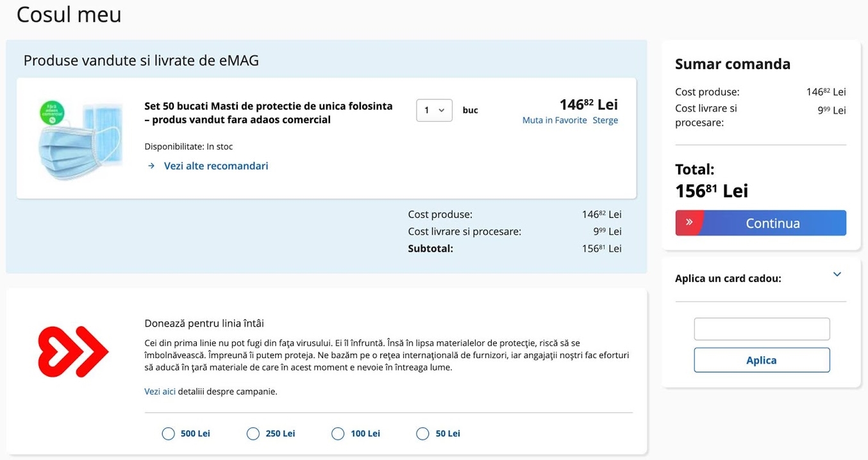Viewport: 868px width, 460px height.
Task: Click the Aplica un card cadou heading
Action: pos(728,279)
